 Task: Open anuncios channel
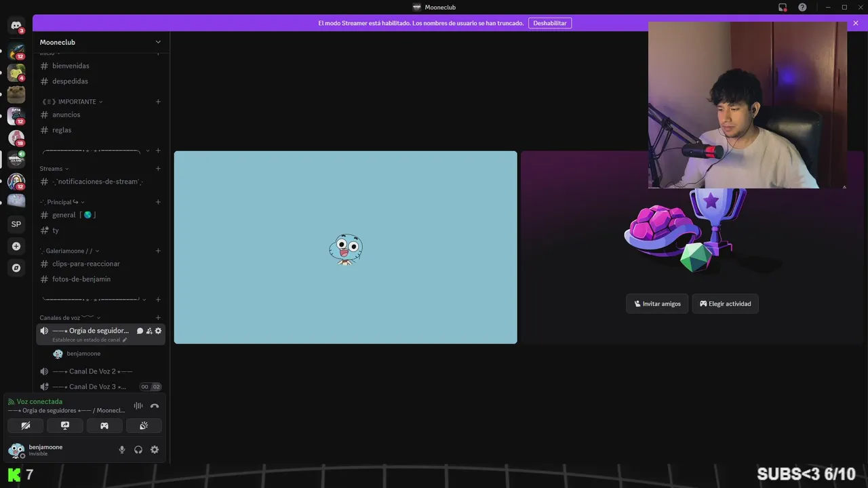pos(100,115)
